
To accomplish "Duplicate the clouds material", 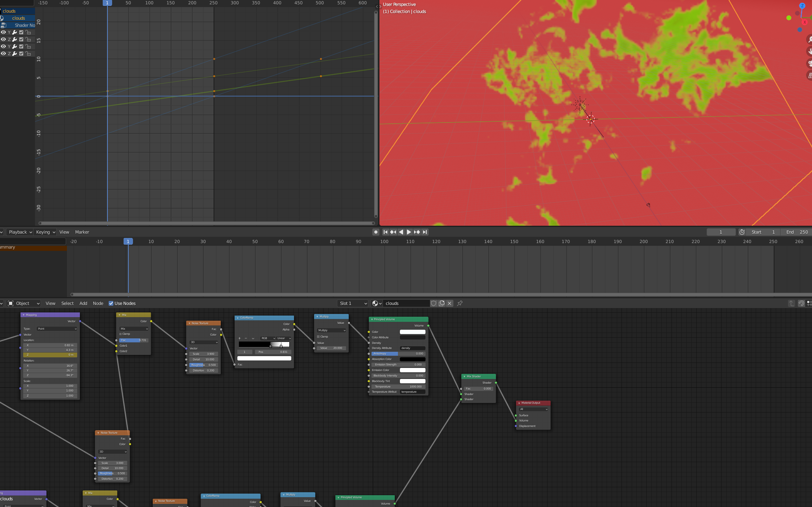I will tap(442, 303).
